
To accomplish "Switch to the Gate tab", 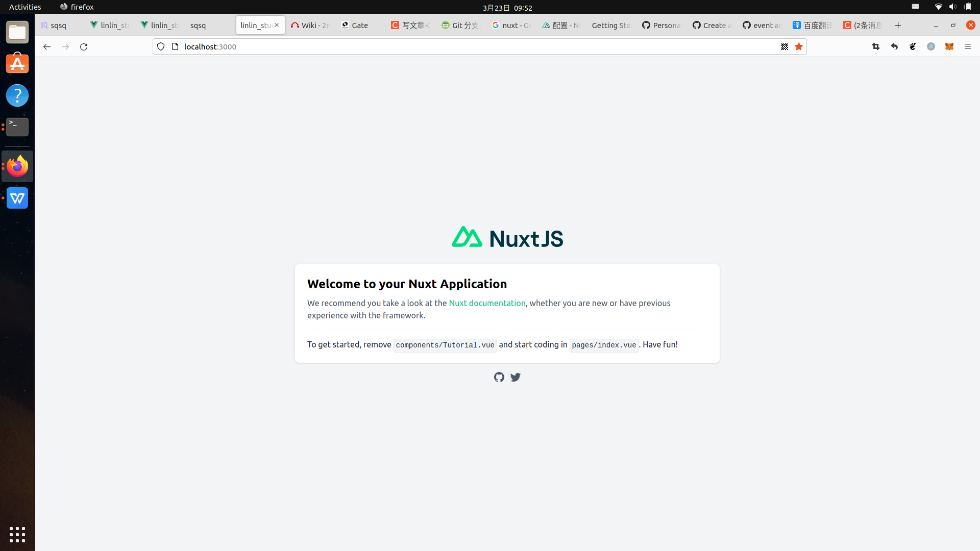I will [359, 25].
